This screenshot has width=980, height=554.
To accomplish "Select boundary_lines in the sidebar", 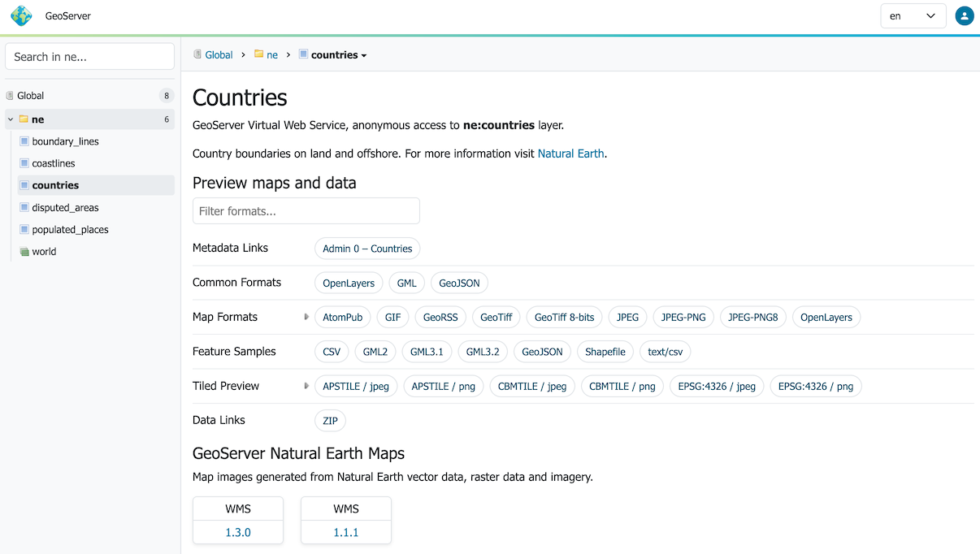I will [x=66, y=141].
